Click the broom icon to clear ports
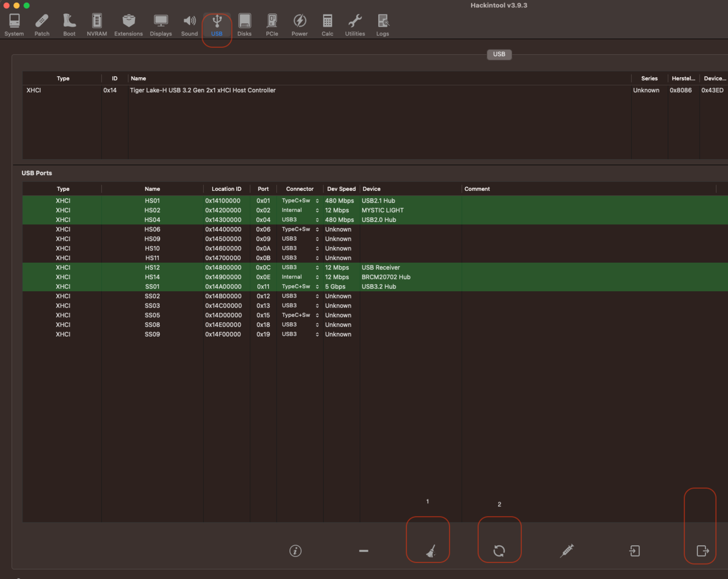Image resolution: width=728 pixels, height=579 pixels. pyautogui.click(x=431, y=551)
